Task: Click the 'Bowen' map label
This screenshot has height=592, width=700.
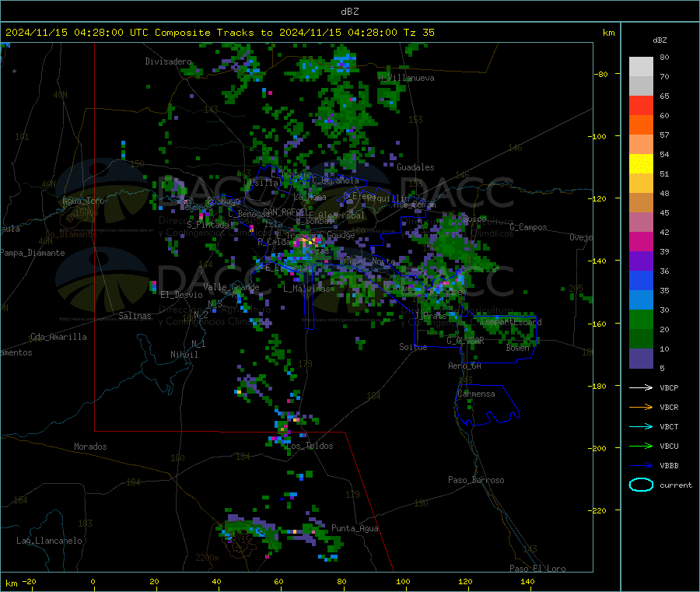Action: click(517, 348)
